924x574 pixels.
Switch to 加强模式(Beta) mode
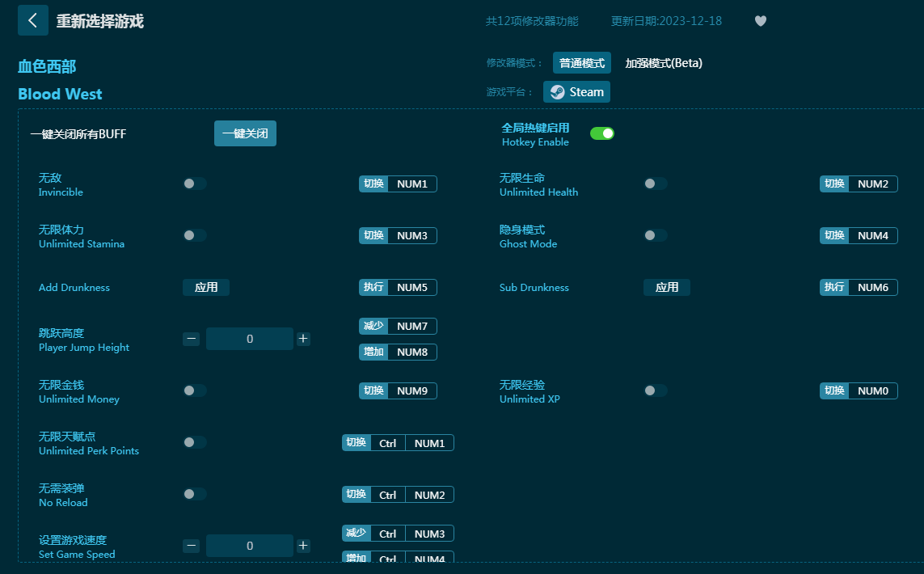point(664,63)
